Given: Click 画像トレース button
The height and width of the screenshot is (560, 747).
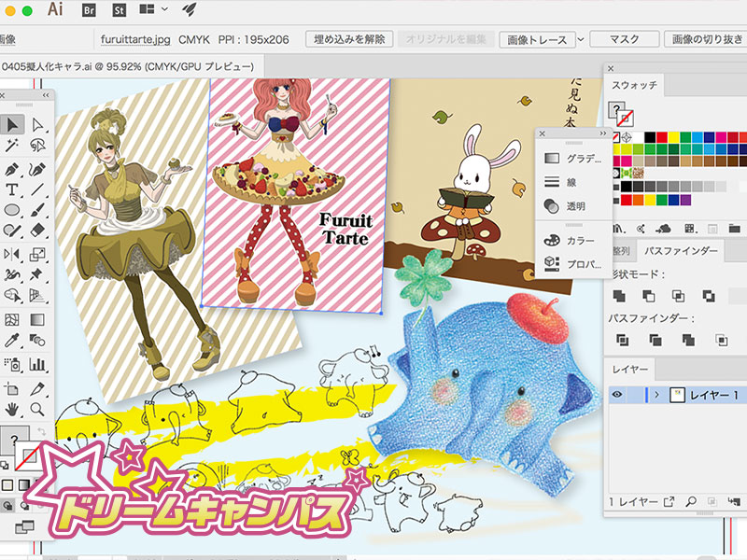Looking at the screenshot, I should click(537, 39).
